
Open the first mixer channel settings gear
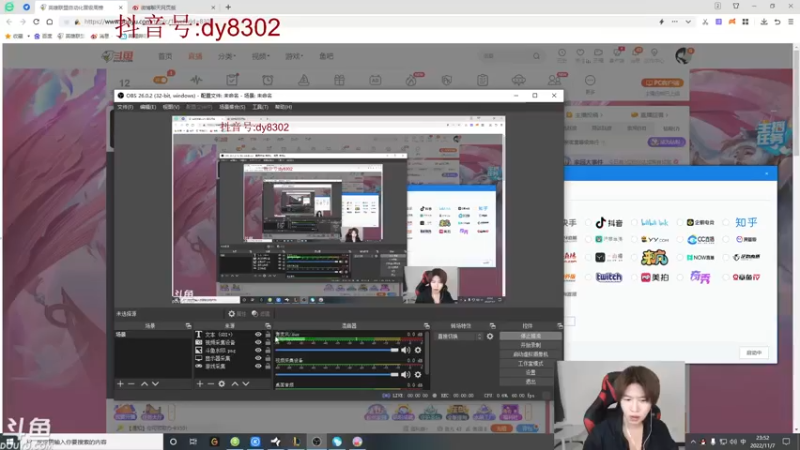point(418,350)
